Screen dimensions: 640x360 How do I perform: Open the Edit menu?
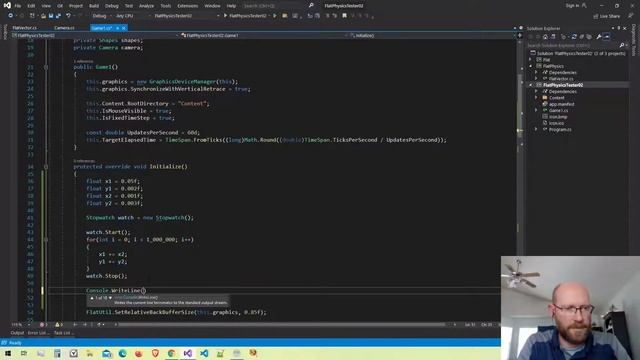(31, 6)
